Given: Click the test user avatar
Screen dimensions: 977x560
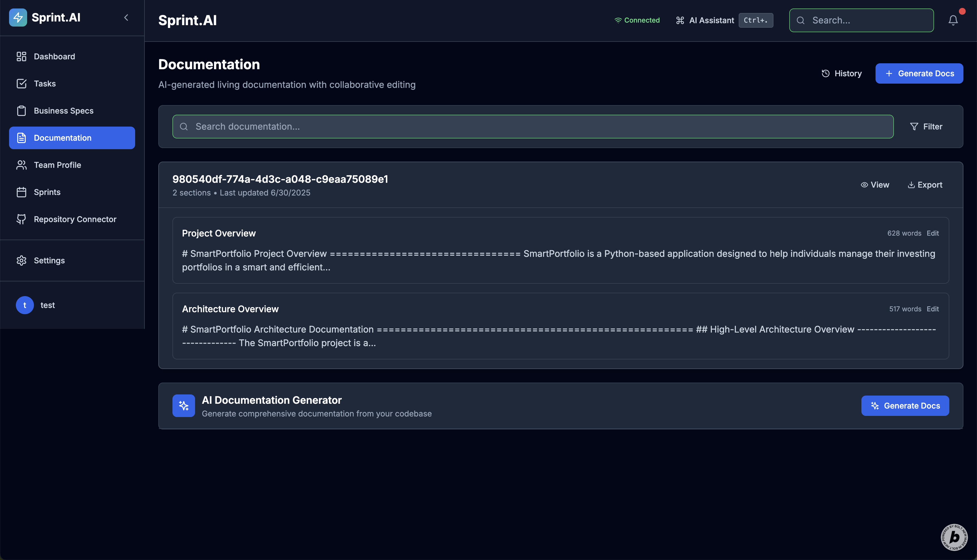Looking at the screenshot, I should [x=25, y=305].
